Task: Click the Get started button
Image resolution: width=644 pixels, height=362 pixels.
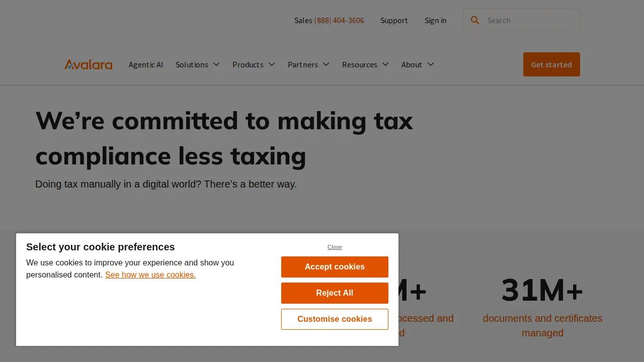Action: coord(551,64)
